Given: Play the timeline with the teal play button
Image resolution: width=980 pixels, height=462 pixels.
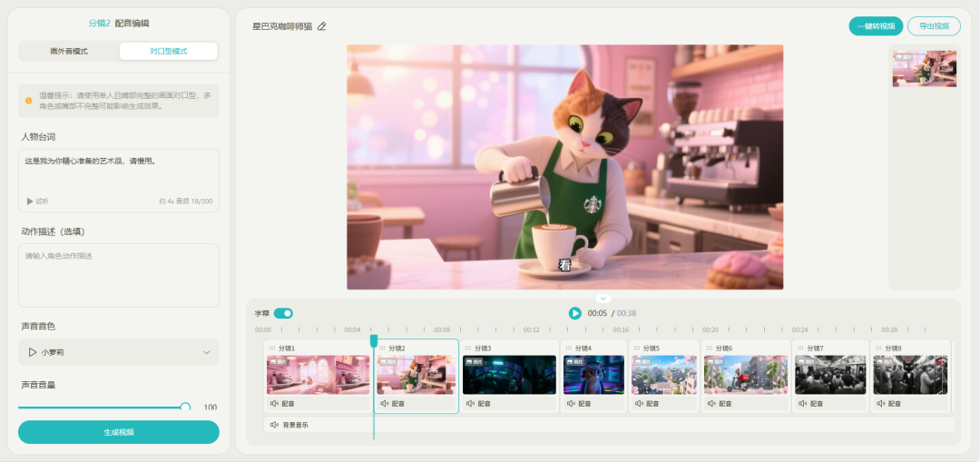Looking at the screenshot, I should click(x=575, y=313).
